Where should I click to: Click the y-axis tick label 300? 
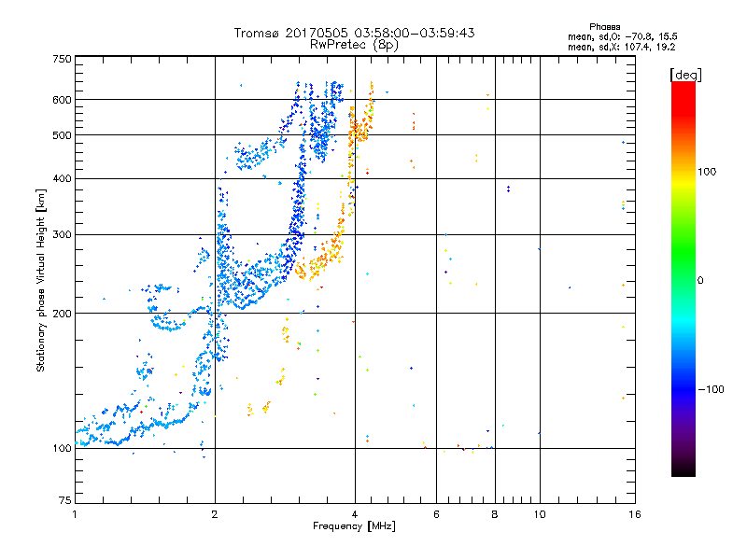pos(62,234)
